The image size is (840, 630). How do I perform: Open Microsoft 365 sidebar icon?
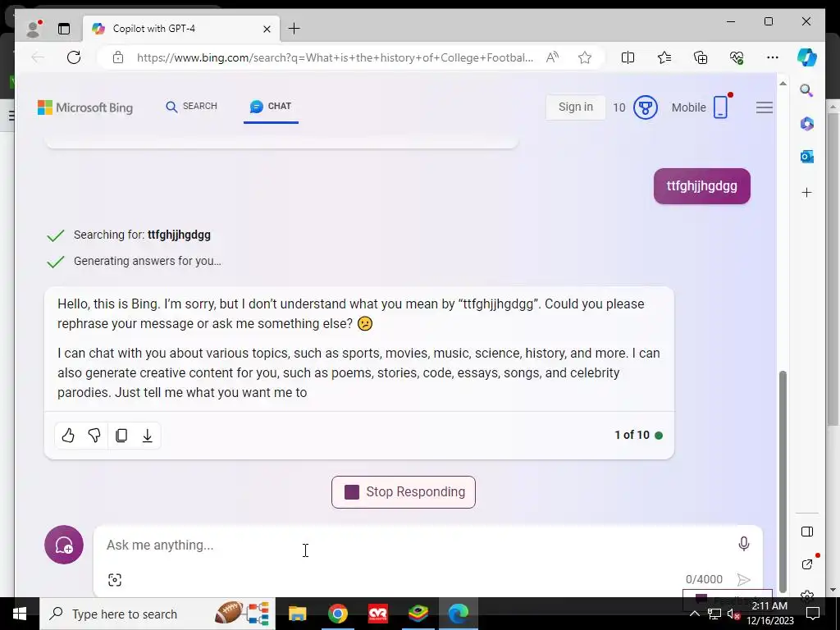[x=807, y=124]
